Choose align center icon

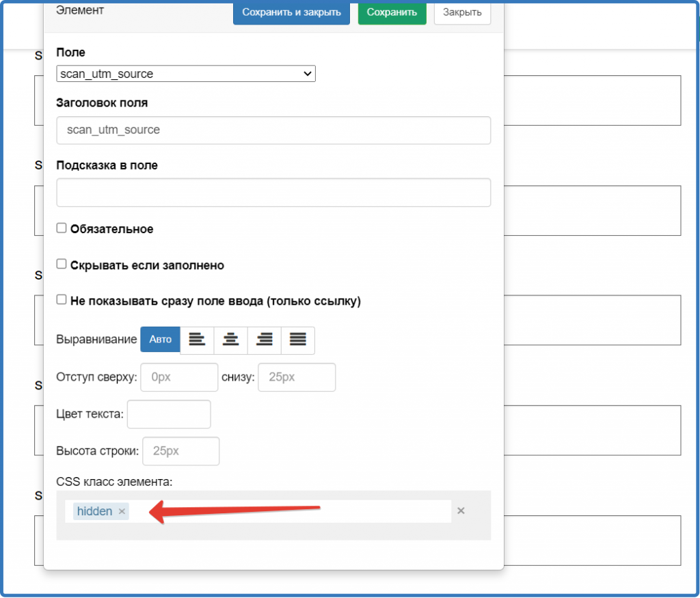pyautogui.click(x=231, y=340)
